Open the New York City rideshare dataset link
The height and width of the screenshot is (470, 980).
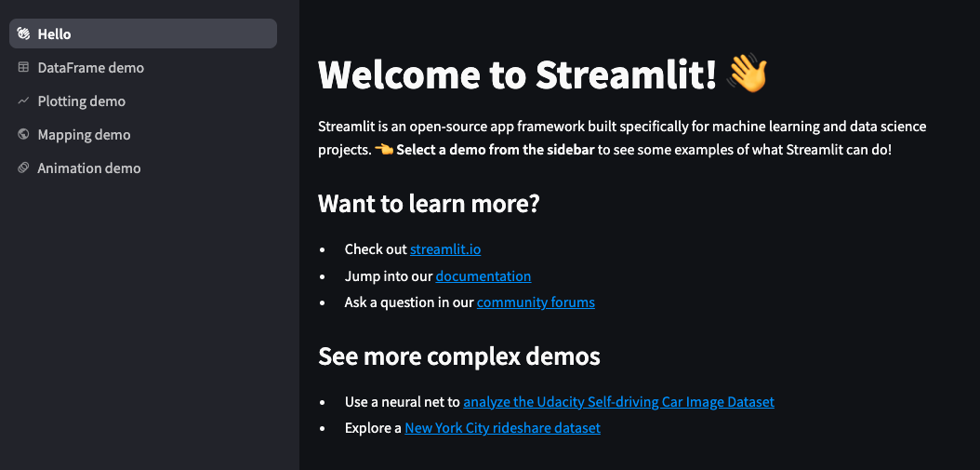pyautogui.click(x=502, y=428)
